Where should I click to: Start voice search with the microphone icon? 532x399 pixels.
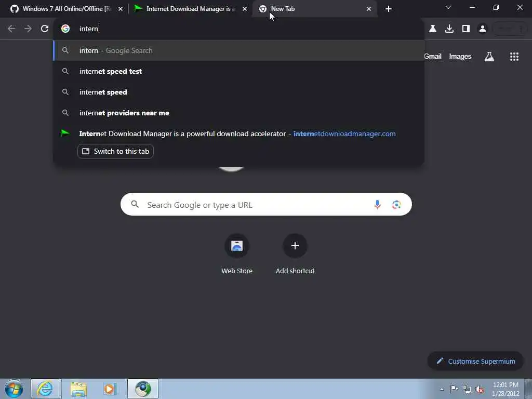377,204
